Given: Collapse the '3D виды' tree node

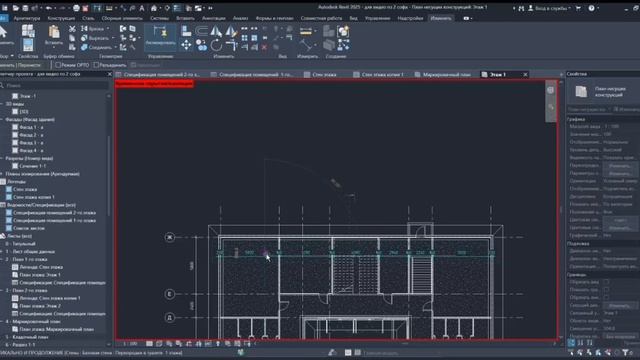Looking at the screenshot, I should (2, 104).
